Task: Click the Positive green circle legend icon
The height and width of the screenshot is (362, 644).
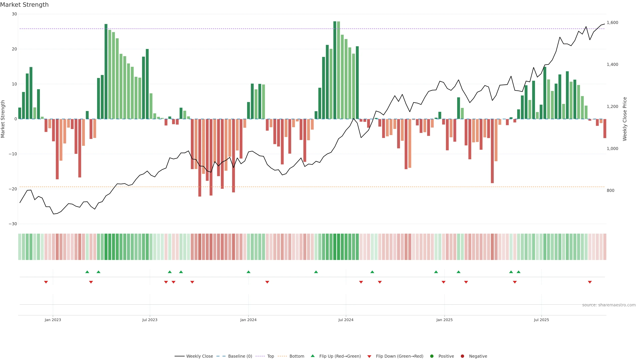Action: 432,356
